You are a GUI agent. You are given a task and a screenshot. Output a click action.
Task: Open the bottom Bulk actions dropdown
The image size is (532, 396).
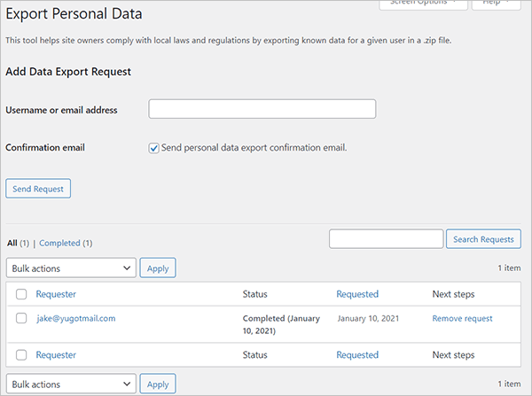click(x=71, y=384)
